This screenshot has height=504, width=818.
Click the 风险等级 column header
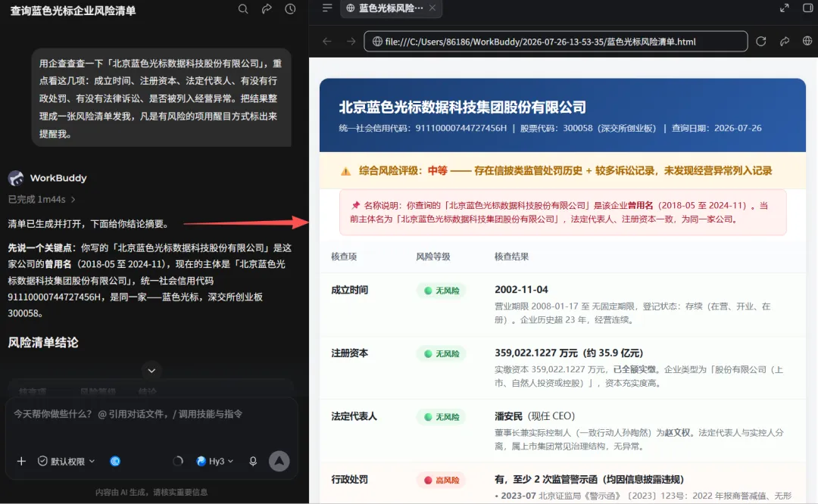click(x=433, y=257)
